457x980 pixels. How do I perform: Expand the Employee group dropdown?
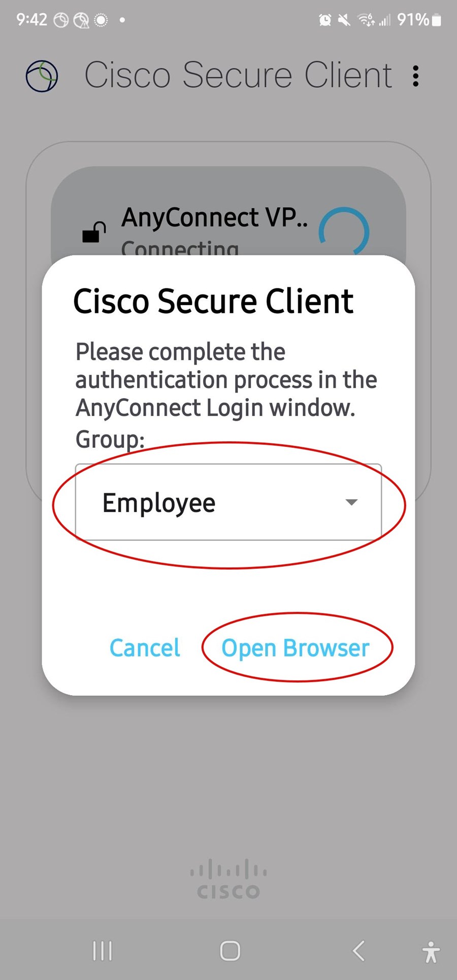(x=228, y=502)
